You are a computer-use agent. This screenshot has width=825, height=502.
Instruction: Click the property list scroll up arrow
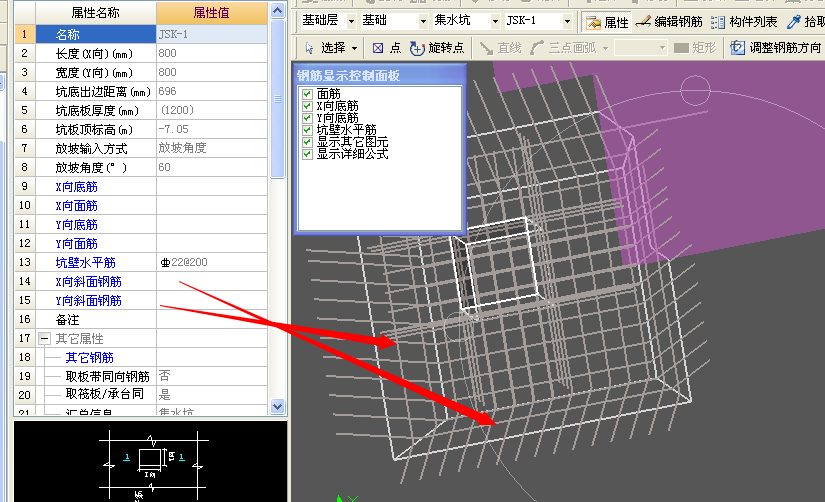click(x=278, y=10)
